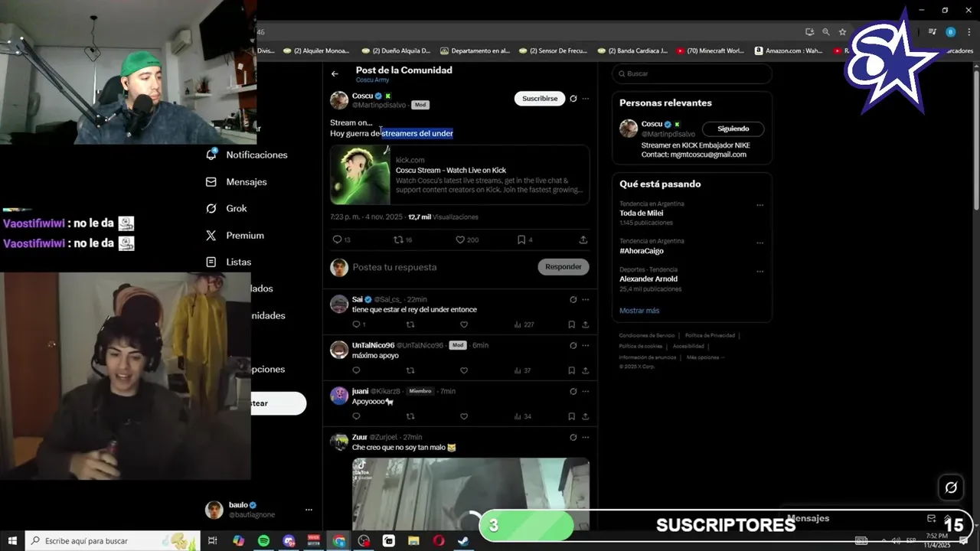
Task: Open more options on Sai's comment
Action: pyautogui.click(x=586, y=299)
